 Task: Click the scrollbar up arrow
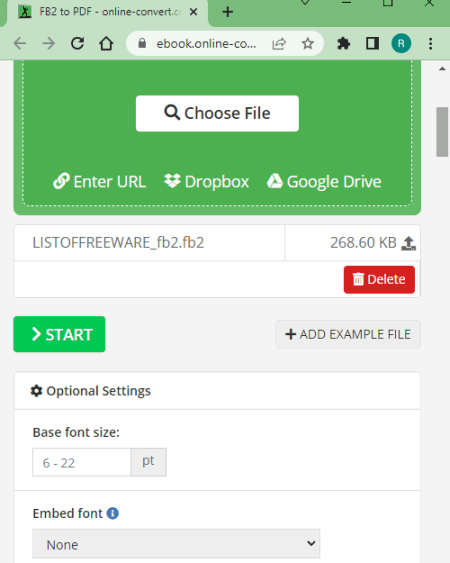[442, 69]
